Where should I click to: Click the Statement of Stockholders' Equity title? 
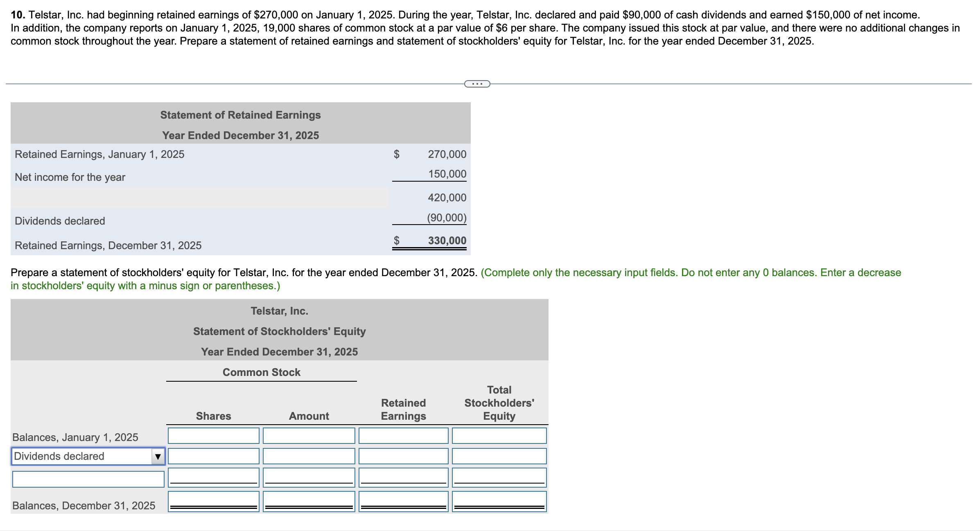[279, 331]
